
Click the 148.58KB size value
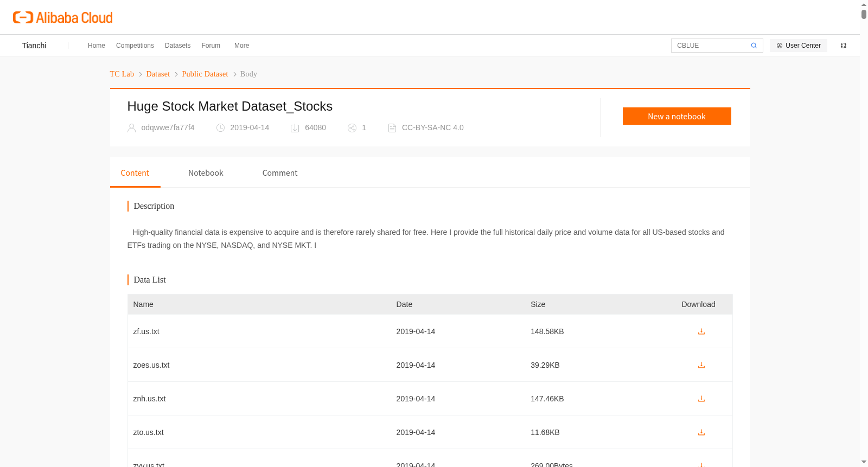(x=547, y=331)
